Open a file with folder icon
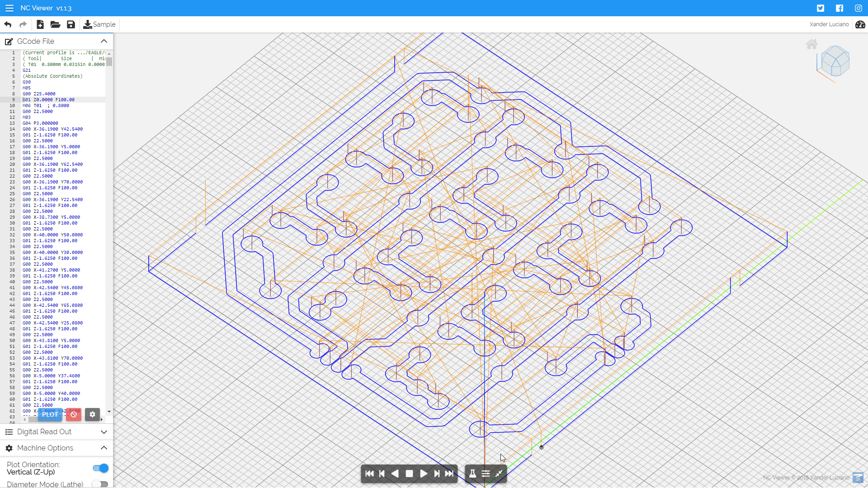 pyautogui.click(x=55, y=24)
